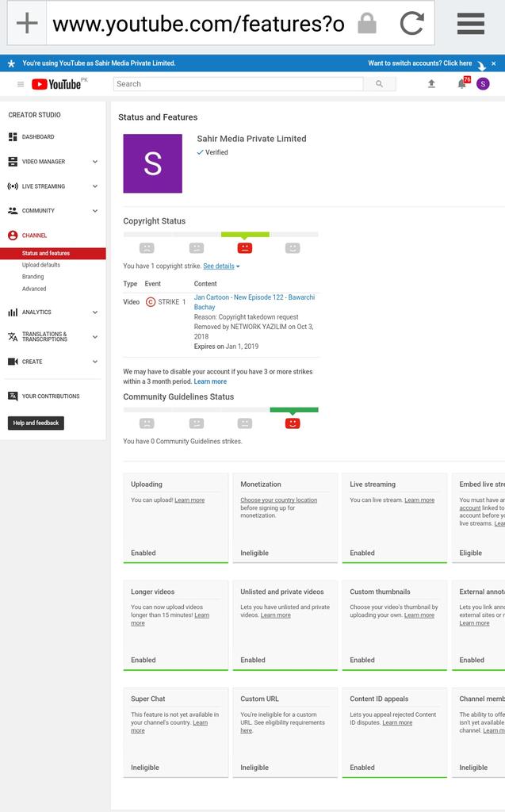Click the Your Contributions icon
This screenshot has height=812, width=505.
pyautogui.click(x=13, y=396)
